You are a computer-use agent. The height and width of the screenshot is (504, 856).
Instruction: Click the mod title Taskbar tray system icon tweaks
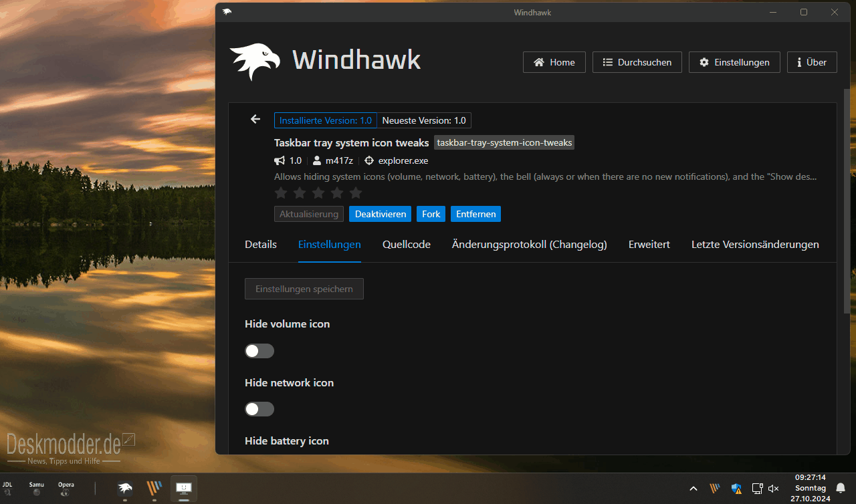click(x=352, y=142)
